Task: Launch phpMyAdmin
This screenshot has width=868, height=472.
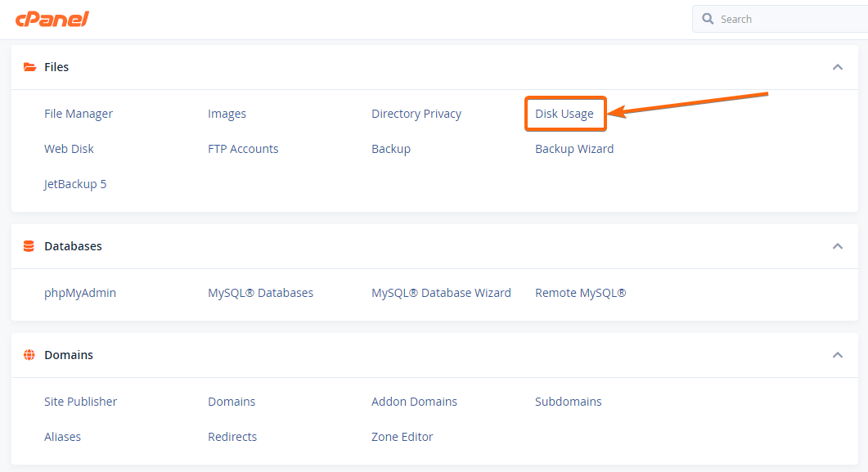Action: click(x=80, y=293)
